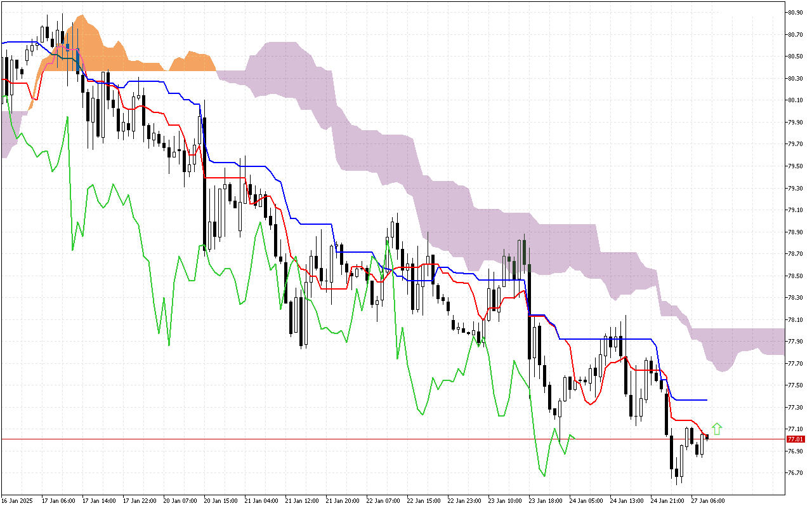This screenshot has width=812, height=508.
Task: Click the 21 Jan 04:00 time label
Action: (261, 500)
